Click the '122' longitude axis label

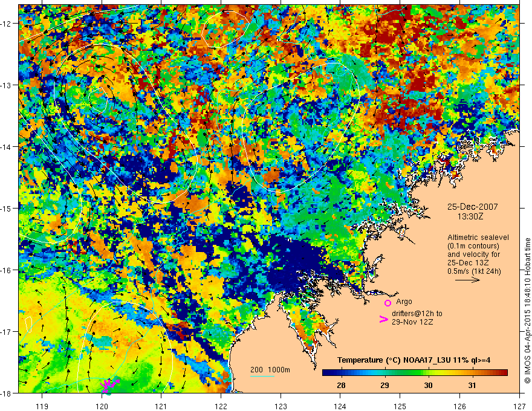click(221, 406)
